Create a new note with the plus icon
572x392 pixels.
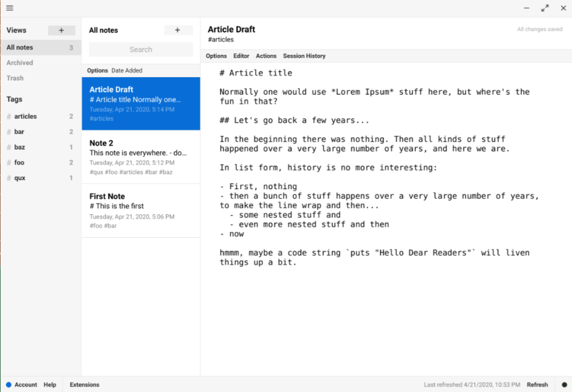pyautogui.click(x=177, y=30)
